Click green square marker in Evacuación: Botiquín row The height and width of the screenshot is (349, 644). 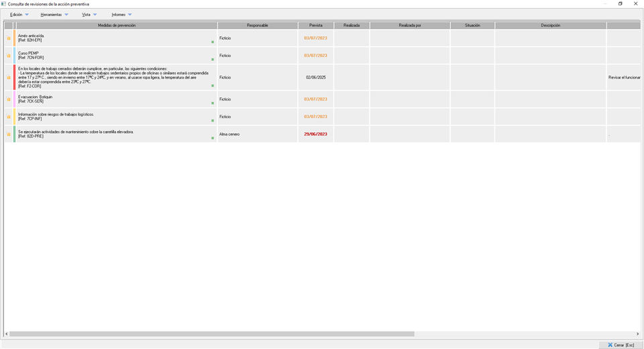point(213,103)
